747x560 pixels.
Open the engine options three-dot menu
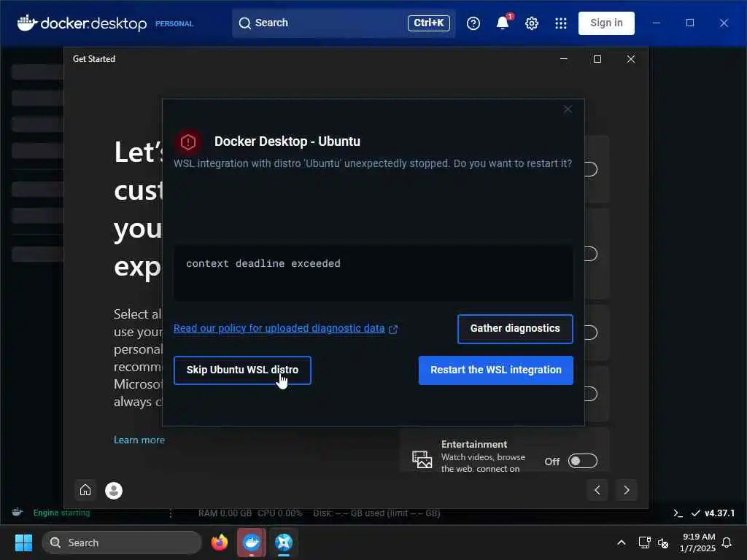click(x=171, y=513)
